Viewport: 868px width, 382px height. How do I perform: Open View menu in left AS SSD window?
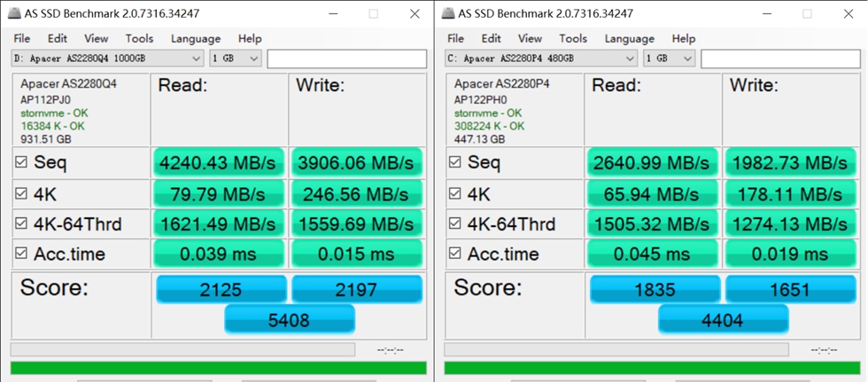click(97, 39)
